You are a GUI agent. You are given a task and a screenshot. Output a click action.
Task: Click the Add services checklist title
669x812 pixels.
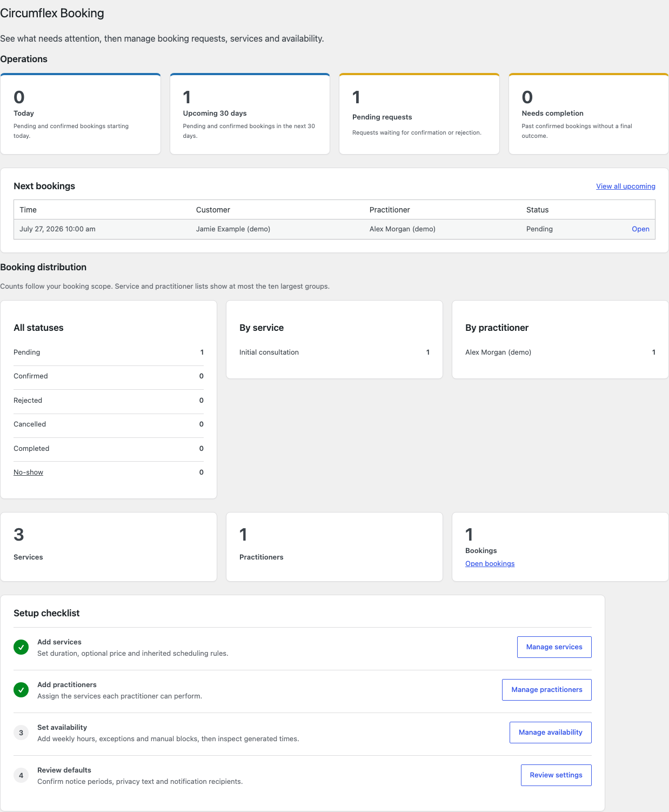[x=59, y=642]
